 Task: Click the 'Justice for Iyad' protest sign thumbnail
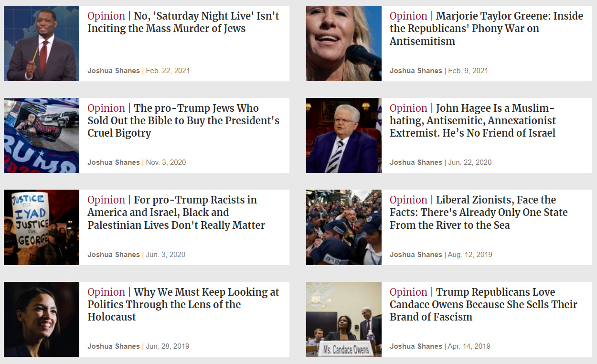point(42,227)
